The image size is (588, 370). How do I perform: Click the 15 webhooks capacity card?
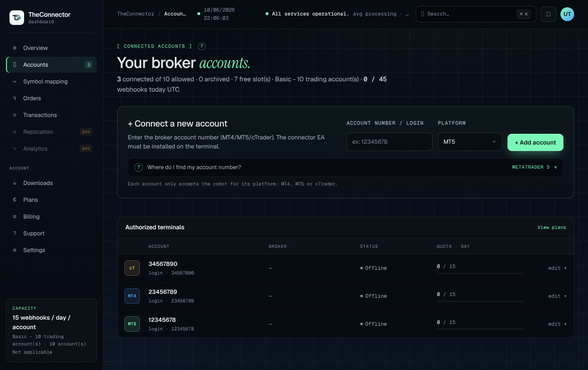click(x=51, y=330)
